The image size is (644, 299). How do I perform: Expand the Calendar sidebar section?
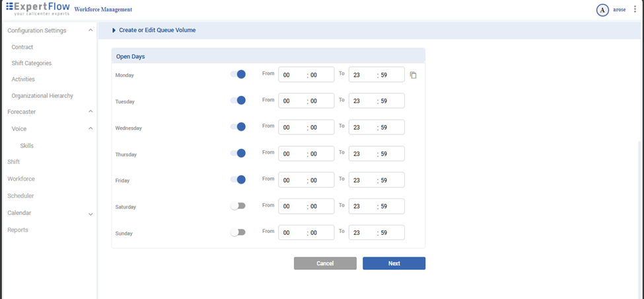pos(90,214)
